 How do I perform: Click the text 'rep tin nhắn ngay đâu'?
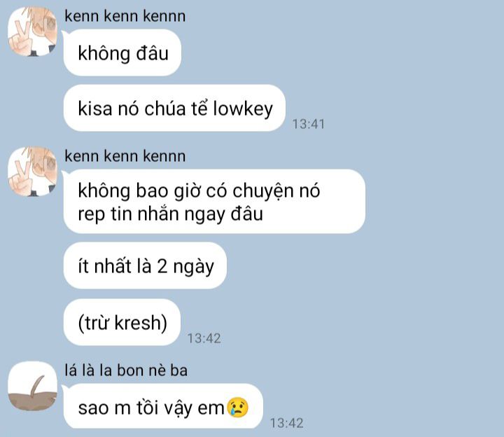point(170,214)
